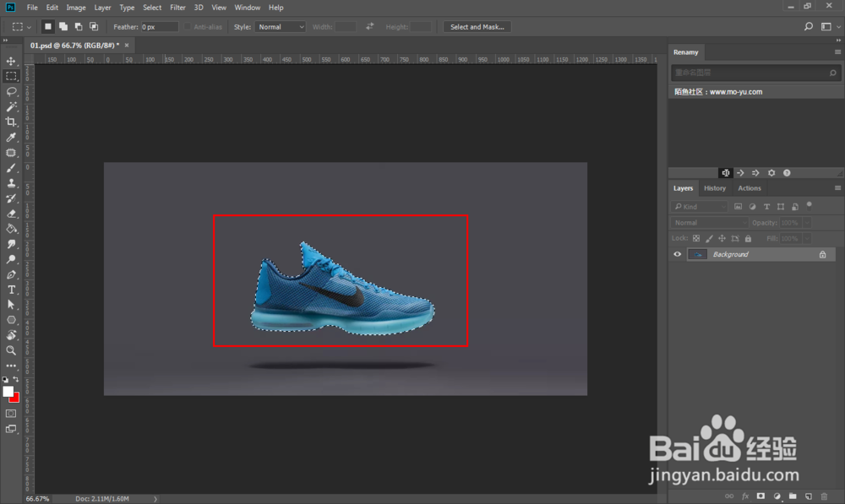Open the layer filter Kind dropdown
This screenshot has width=845, height=504.
click(x=700, y=207)
